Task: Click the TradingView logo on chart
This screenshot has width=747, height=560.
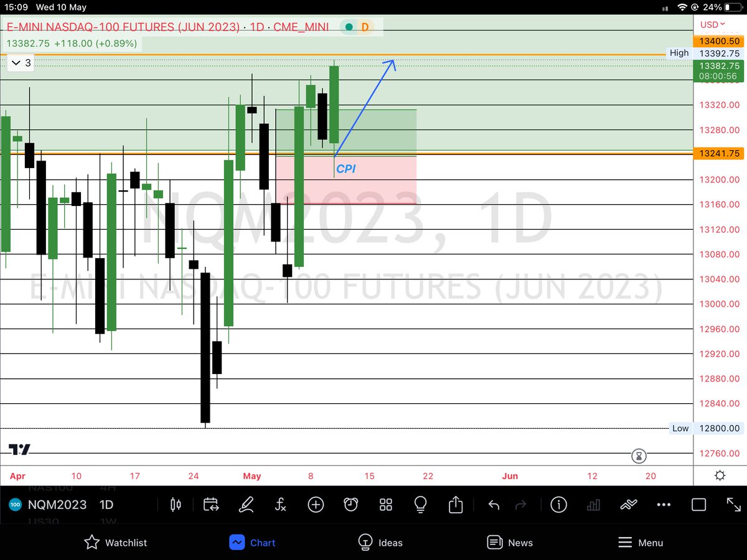Action: pos(19,449)
